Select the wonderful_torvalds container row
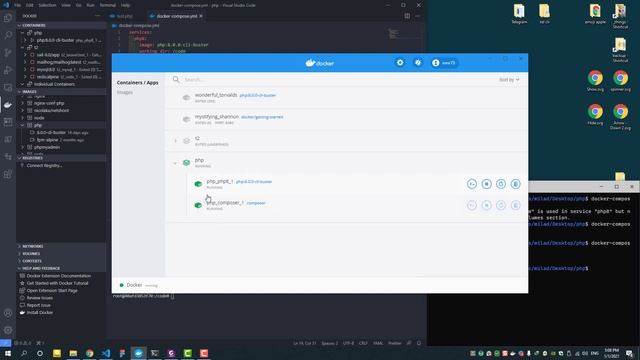 coord(346,98)
